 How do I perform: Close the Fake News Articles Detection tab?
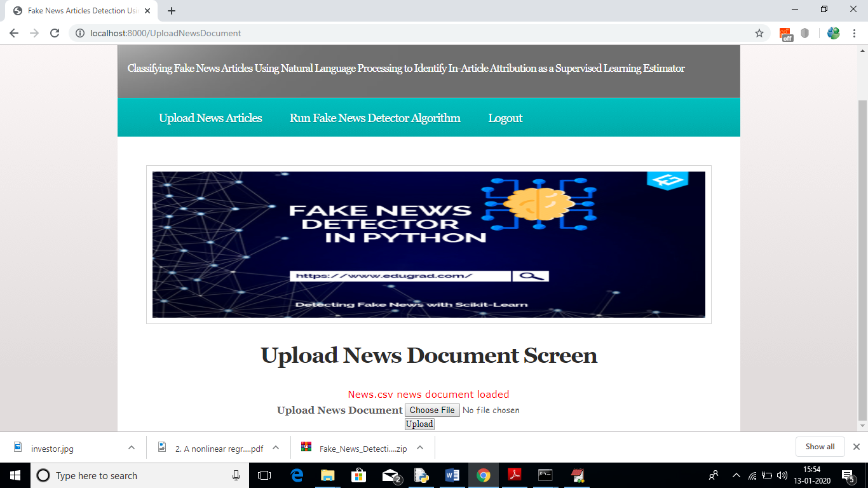tap(147, 11)
